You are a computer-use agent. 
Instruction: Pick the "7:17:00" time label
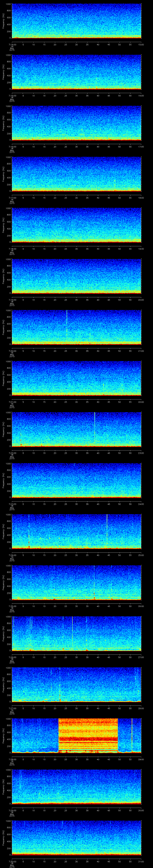pyautogui.click(x=12, y=198)
